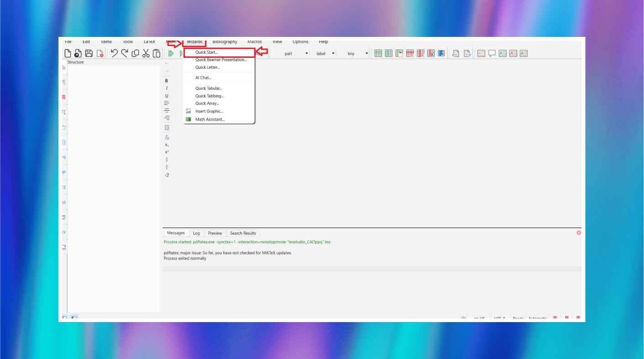Undo the last action

tap(114, 53)
